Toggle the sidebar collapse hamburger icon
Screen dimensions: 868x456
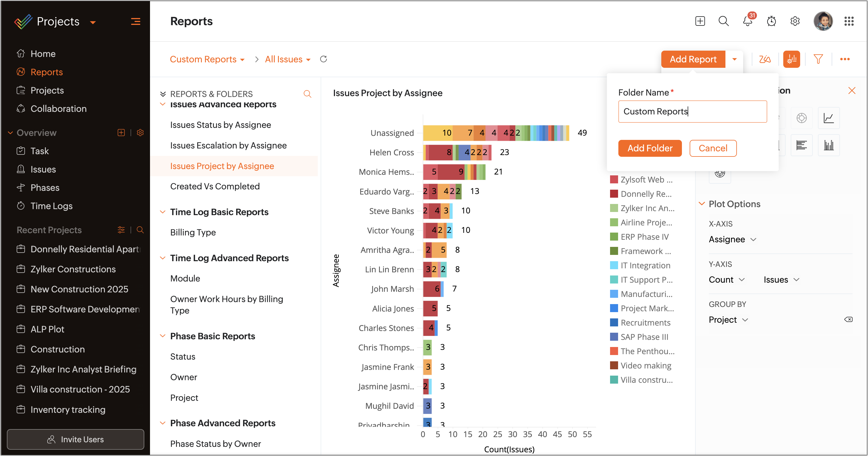[x=135, y=21]
